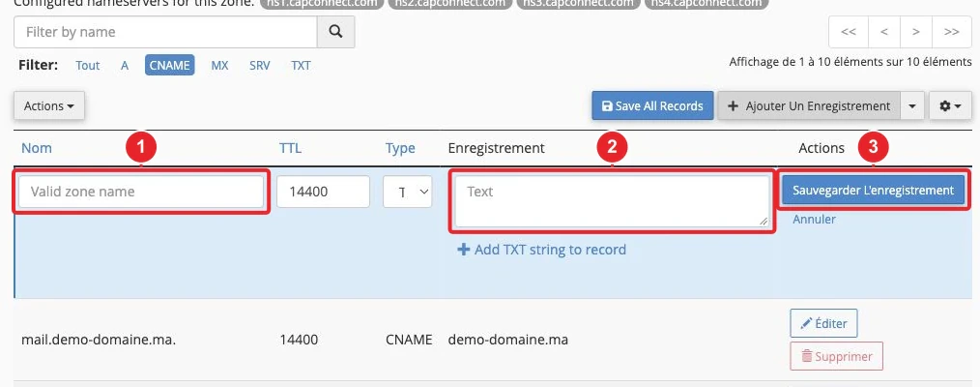The image size is (980, 387).
Task: Go to next page of results
Action: 915,32
